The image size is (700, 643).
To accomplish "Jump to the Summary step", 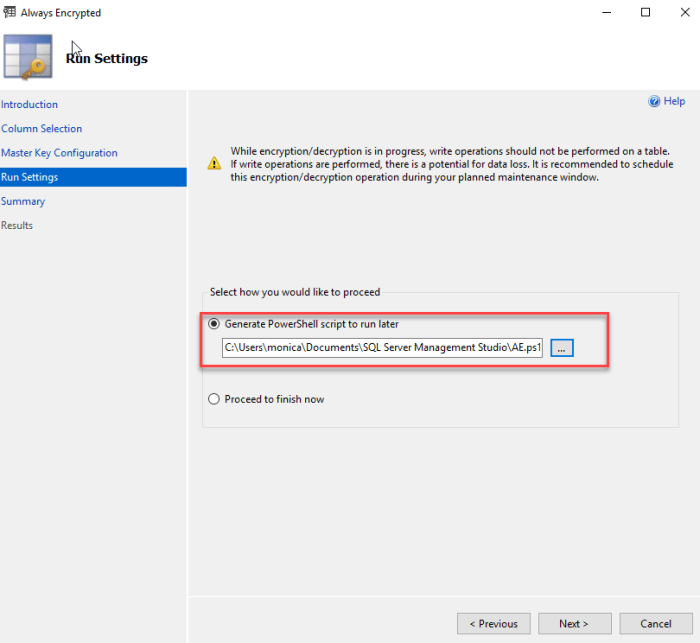I will coord(23,201).
